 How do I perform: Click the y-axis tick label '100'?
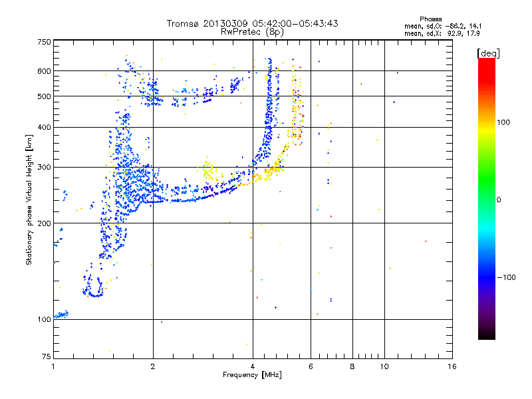[x=44, y=320]
